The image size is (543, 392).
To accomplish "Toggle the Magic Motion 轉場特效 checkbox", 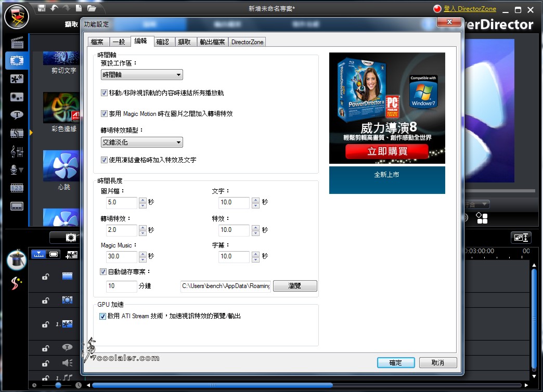I will pyautogui.click(x=104, y=113).
